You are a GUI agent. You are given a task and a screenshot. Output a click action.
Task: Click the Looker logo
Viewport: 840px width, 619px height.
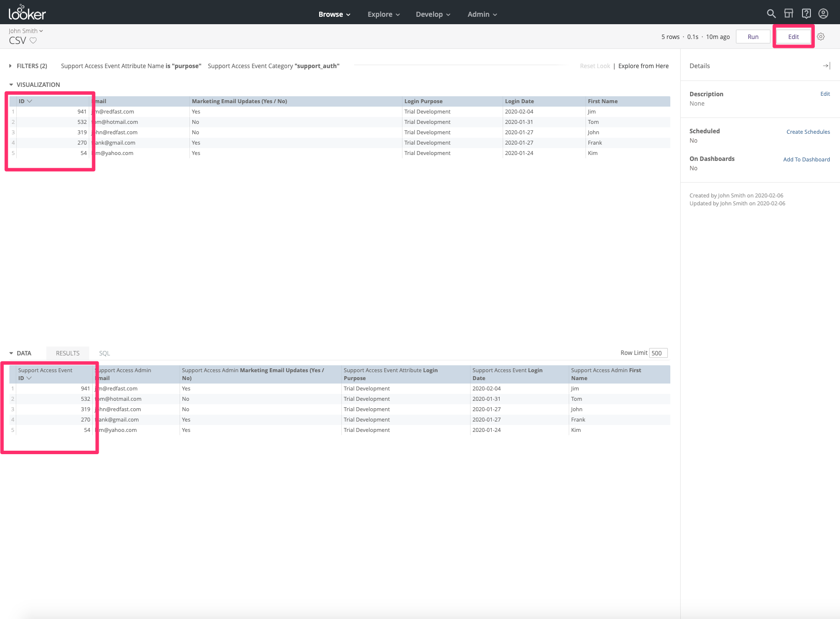point(27,12)
